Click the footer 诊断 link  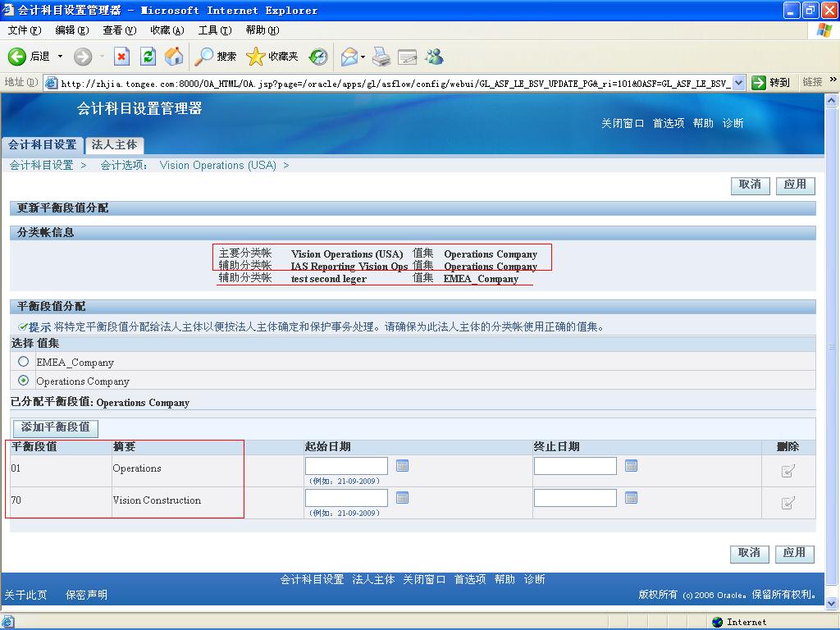click(534, 579)
